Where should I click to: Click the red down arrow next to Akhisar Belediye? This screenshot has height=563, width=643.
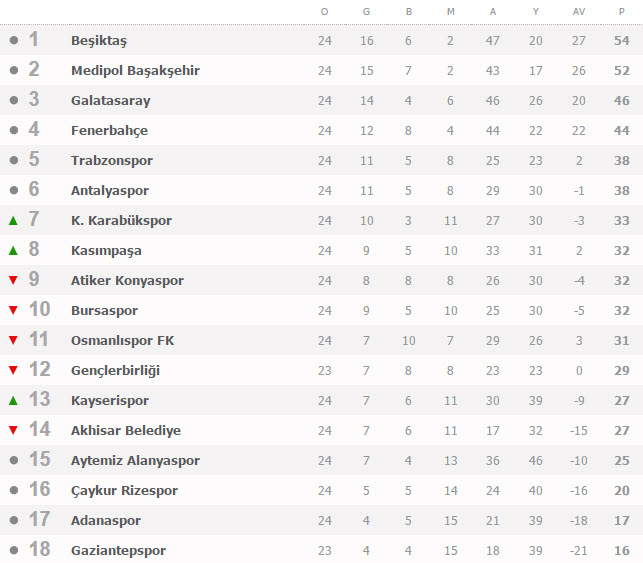coord(14,431)
